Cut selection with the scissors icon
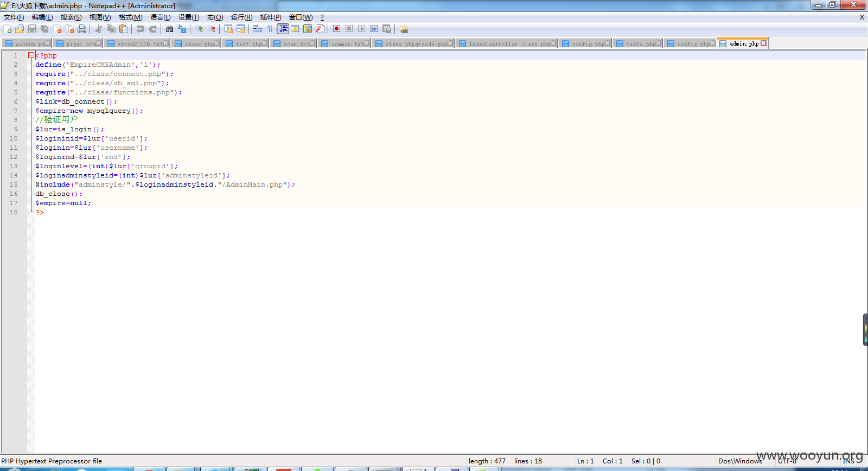 click(99, 29)
